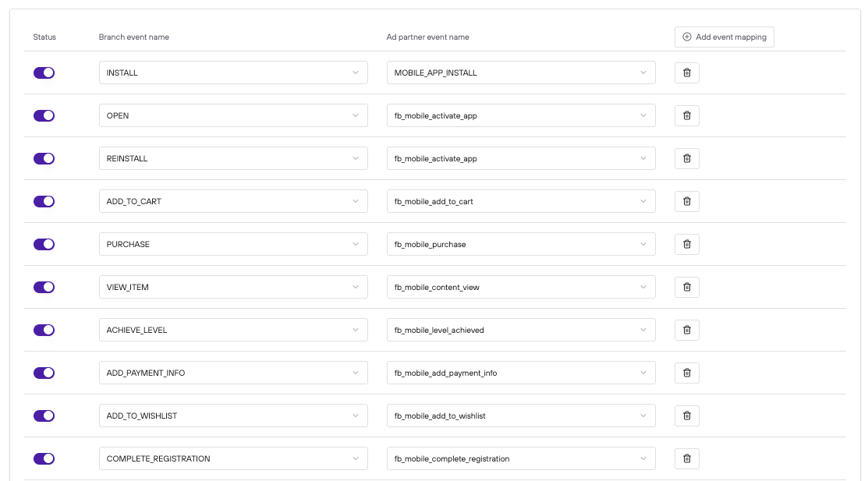The image size is (868, 481).
Task: Click the Branch event name column header
Action: click(x=134, y=37)
